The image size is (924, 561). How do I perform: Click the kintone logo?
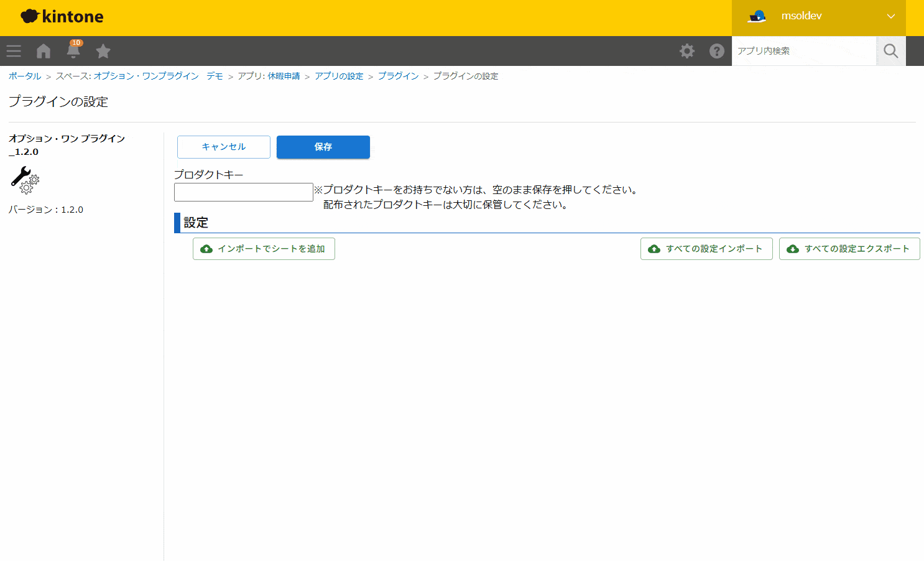click(62, 17)
